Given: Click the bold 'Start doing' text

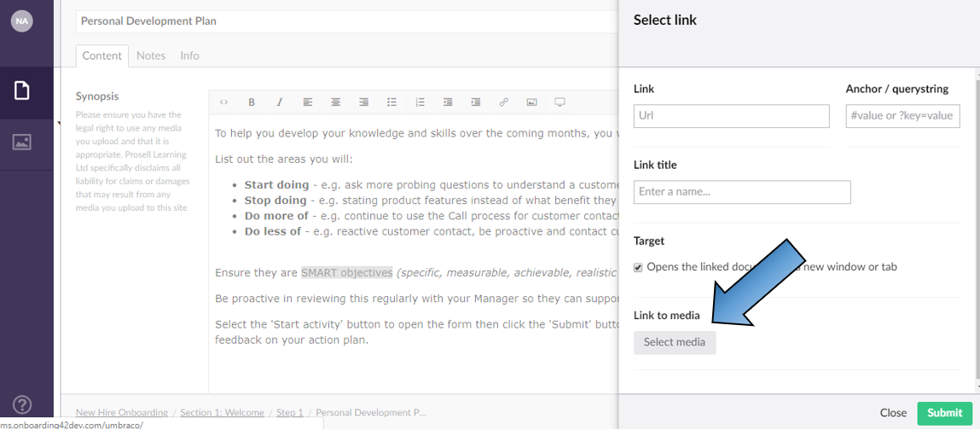Looking at the screenshot, I should coord(276,185).
